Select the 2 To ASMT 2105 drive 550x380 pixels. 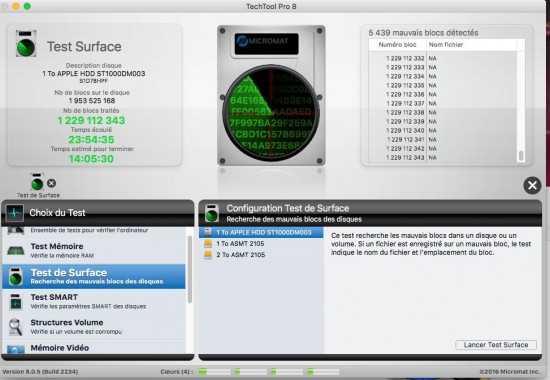click(261, 255)
